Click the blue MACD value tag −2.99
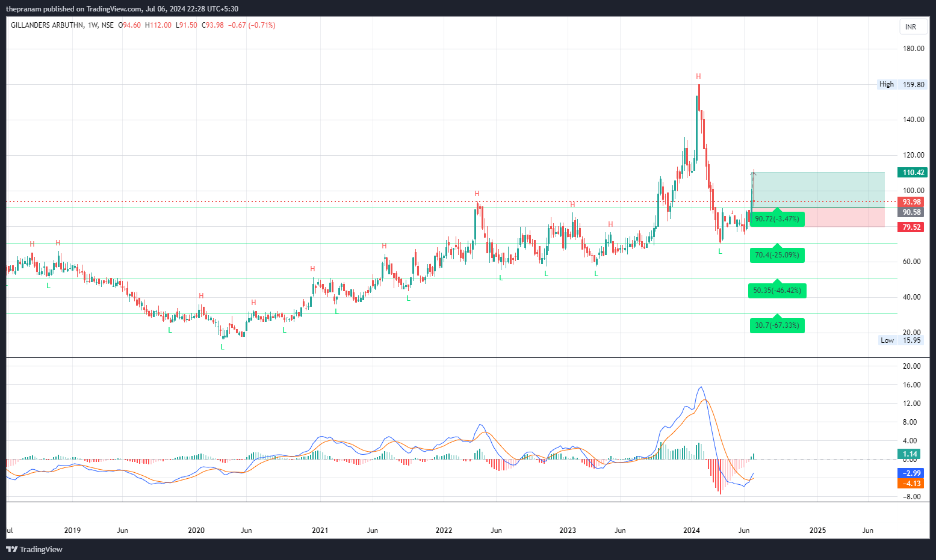 click(911, 473)
